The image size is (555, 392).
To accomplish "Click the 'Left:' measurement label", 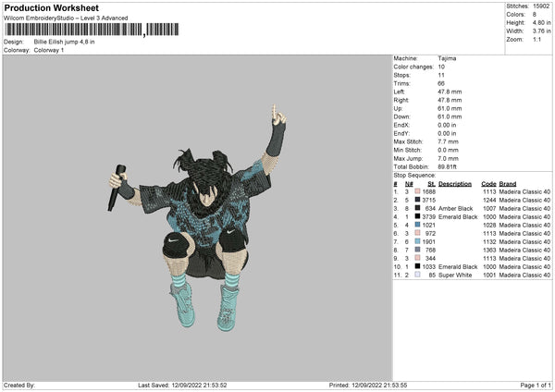I will (x=400, y=92).
